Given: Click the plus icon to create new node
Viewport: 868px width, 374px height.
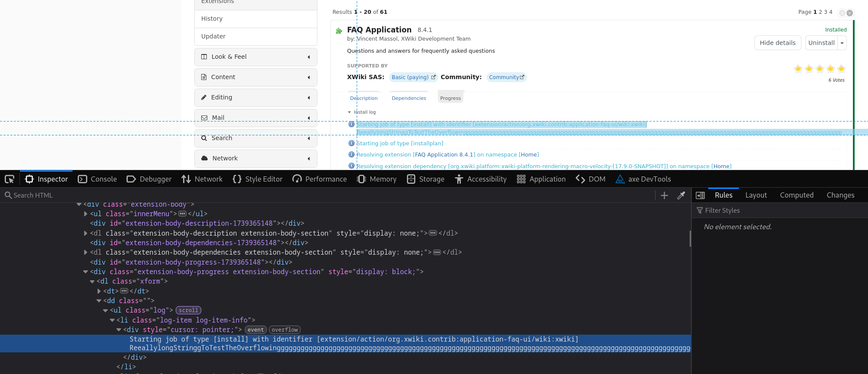Looking at the screenshot, I should [664, 195].
